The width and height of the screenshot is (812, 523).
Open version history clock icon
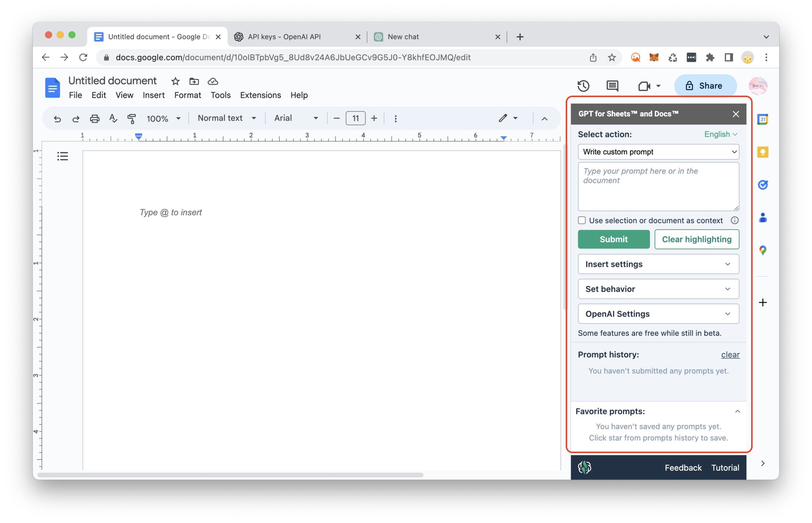pyautogui.click(x=583, y=86)
